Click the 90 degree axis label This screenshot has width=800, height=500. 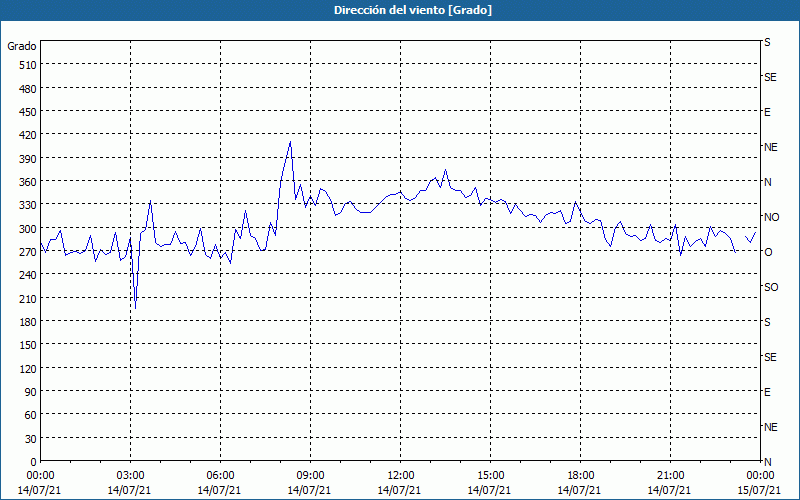tap(31, 392)
